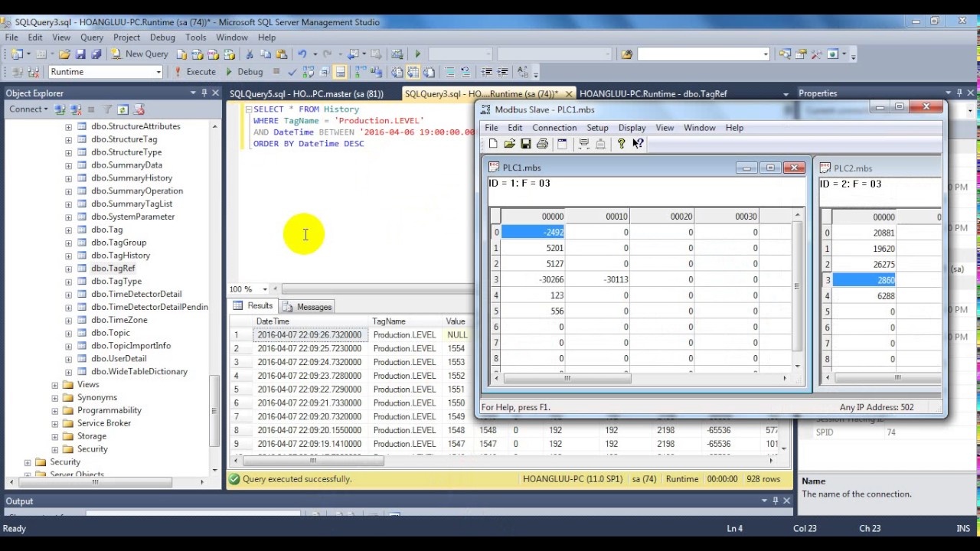This screenshot has width=980, height=551.
Task: Click the window layout icon in Modbus Slave toolbar
Action: point(562,144)
